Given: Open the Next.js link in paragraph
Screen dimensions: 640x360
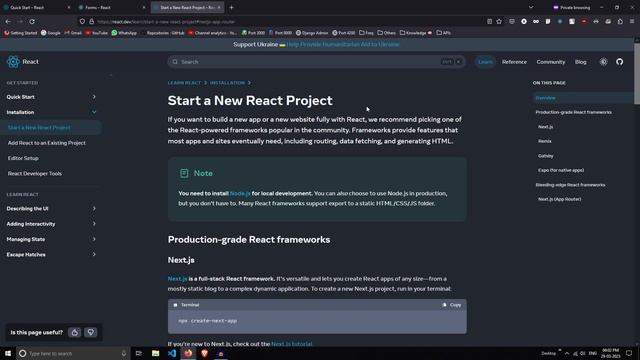Looking at the screenshot, I should pyautogui.click(x=177, y=279).
